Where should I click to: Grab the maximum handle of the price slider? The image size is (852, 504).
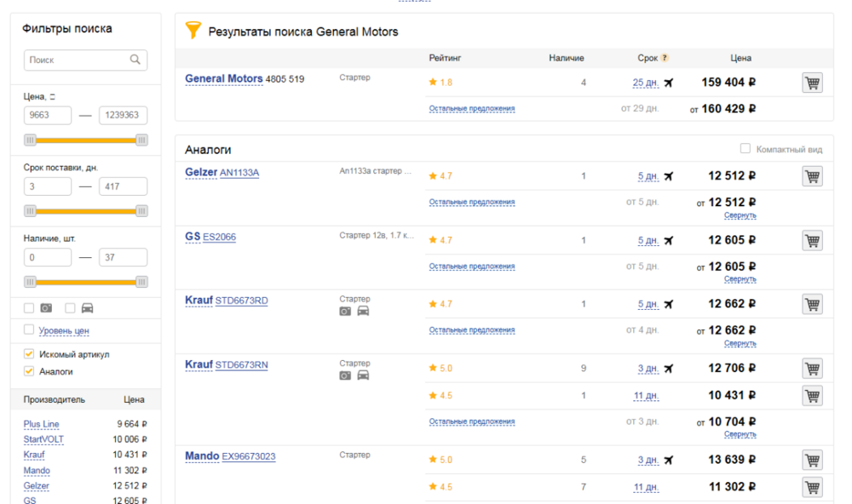141,140
